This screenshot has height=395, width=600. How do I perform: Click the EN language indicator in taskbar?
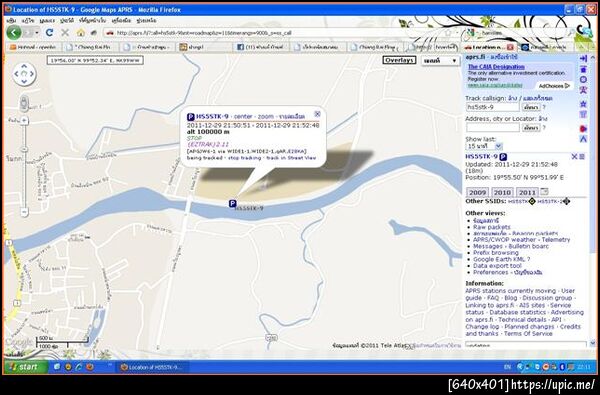(x=507, y=367)
